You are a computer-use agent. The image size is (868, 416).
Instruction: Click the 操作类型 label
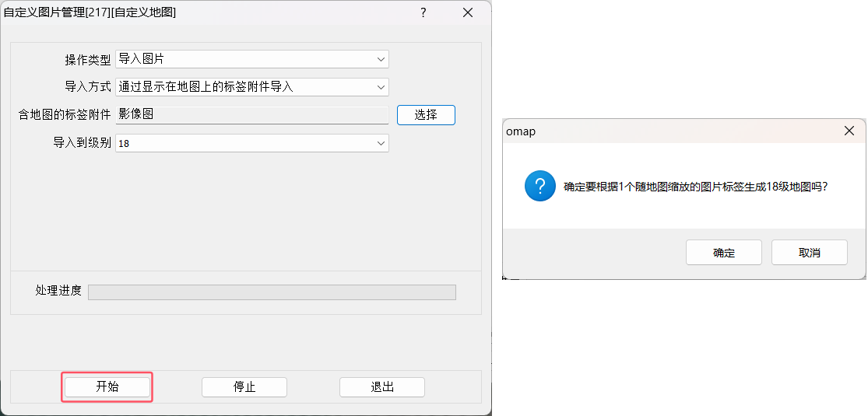(88, 59)
